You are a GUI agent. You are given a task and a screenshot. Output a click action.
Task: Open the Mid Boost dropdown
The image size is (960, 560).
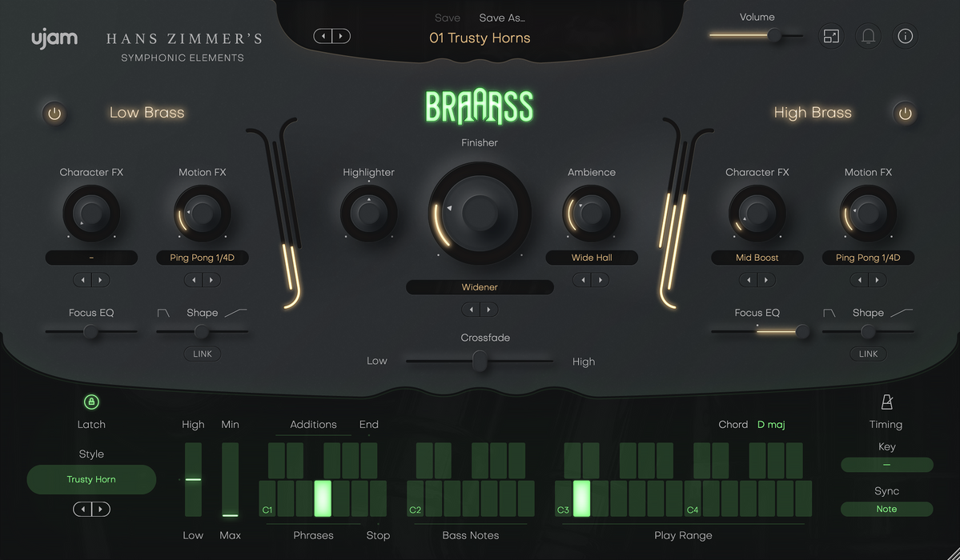point(757,258)
